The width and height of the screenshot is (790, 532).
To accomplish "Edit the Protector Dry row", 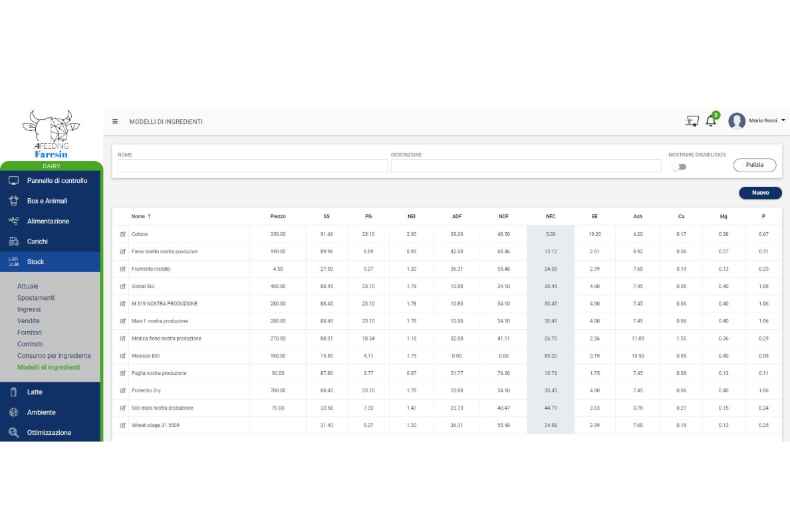I will pyautogui.click(x=122, y=390).
